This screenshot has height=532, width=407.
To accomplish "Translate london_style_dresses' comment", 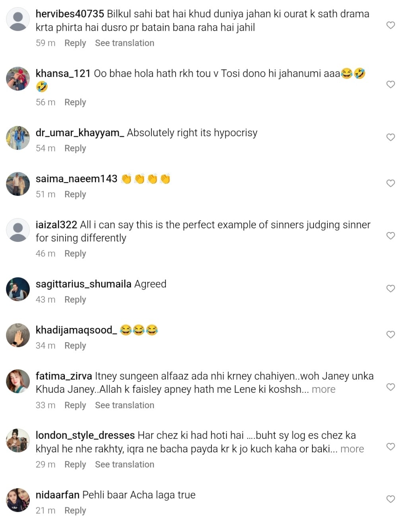I will click(124, 464).
